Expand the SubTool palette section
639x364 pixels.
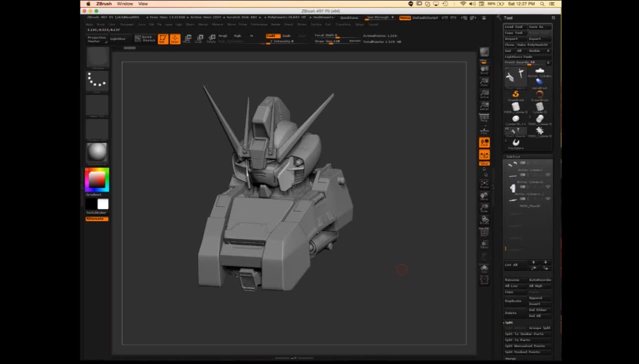point(513,157)
